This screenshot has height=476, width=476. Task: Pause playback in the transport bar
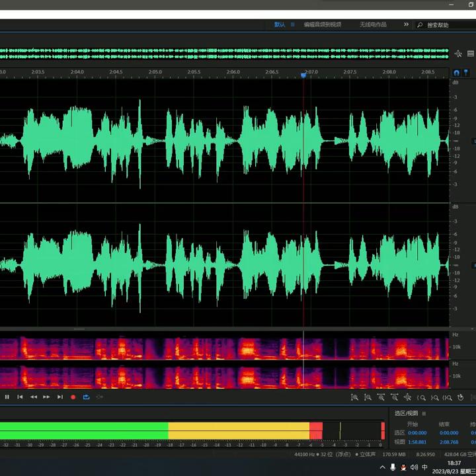[x=7, y=397]
